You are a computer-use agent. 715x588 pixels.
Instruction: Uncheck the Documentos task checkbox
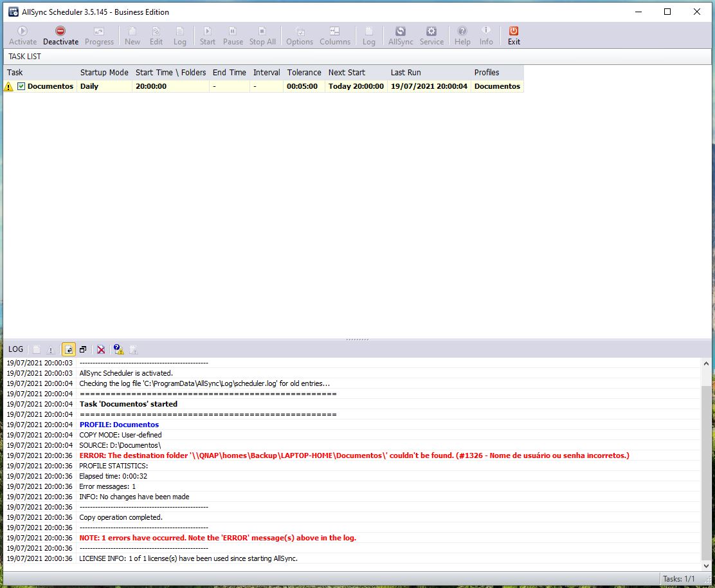21,86
